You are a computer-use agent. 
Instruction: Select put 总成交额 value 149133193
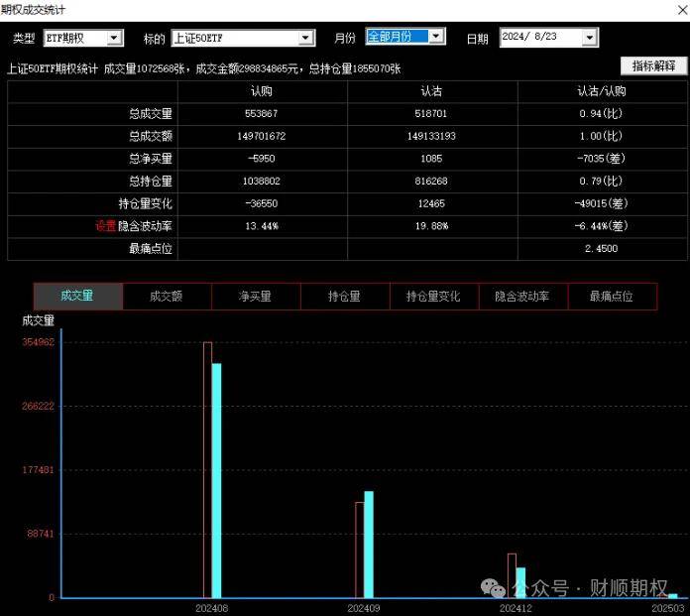point(431,136)
